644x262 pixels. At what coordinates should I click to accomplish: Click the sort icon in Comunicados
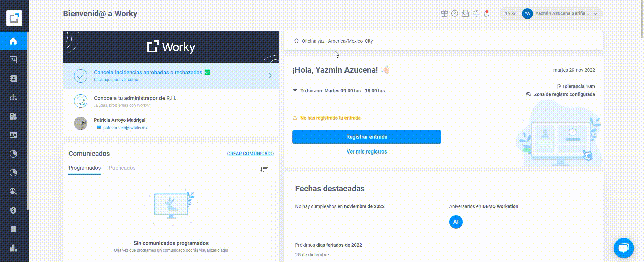(x=264, y=169)
